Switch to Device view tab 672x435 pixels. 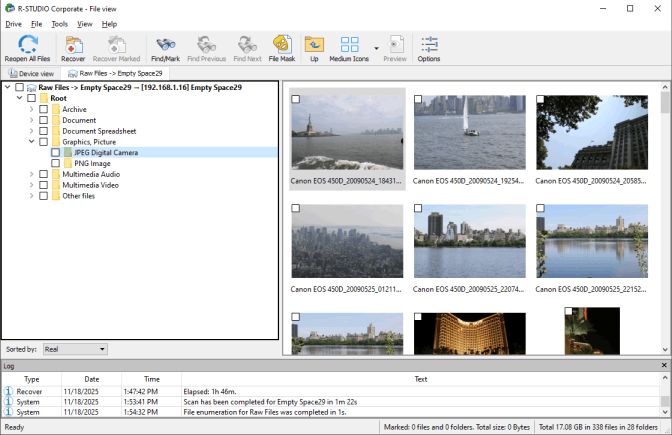coord(30,73)
